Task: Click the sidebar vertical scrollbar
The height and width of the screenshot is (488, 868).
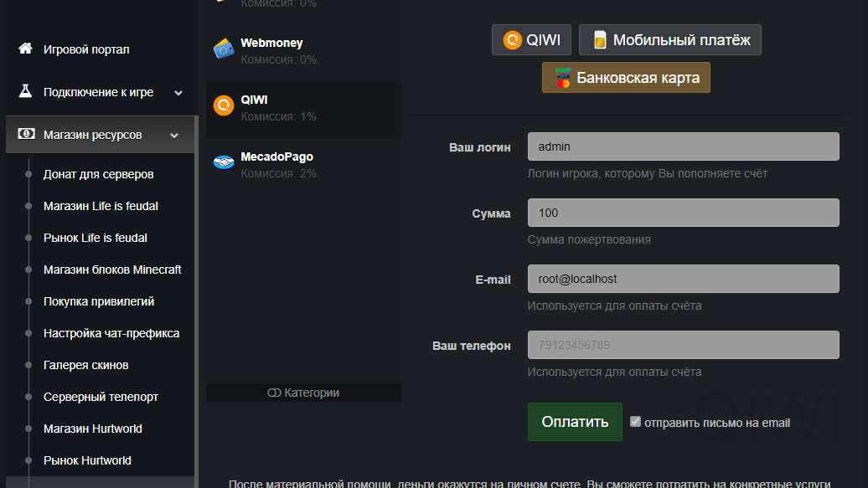Action: (196, 301)
